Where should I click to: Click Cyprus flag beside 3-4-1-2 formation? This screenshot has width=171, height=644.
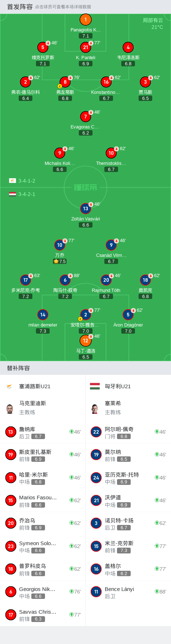(x=12, y=181)
